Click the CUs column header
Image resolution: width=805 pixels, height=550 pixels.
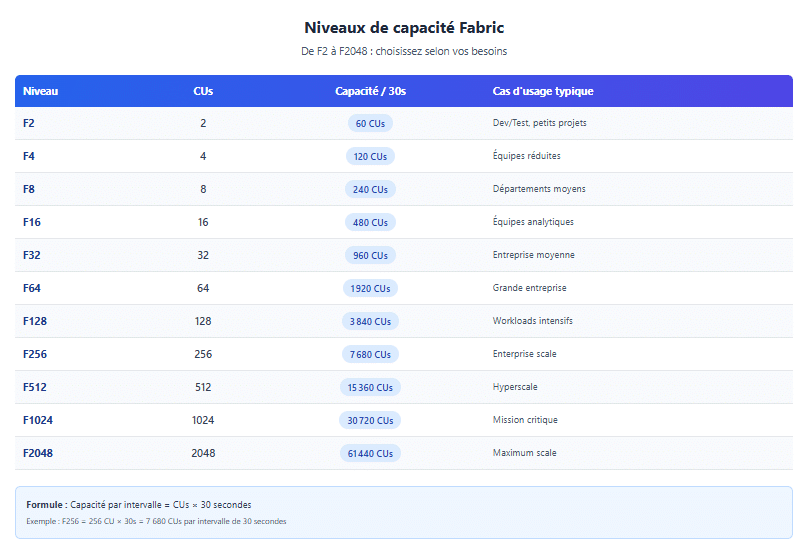pyautogui.click(x=203, y=91)
